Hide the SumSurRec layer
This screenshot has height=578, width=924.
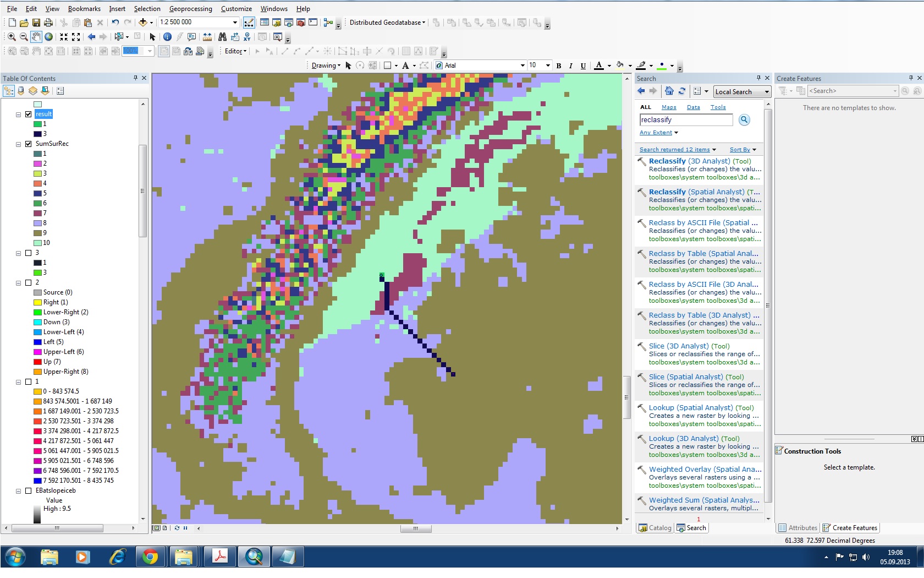29,144
